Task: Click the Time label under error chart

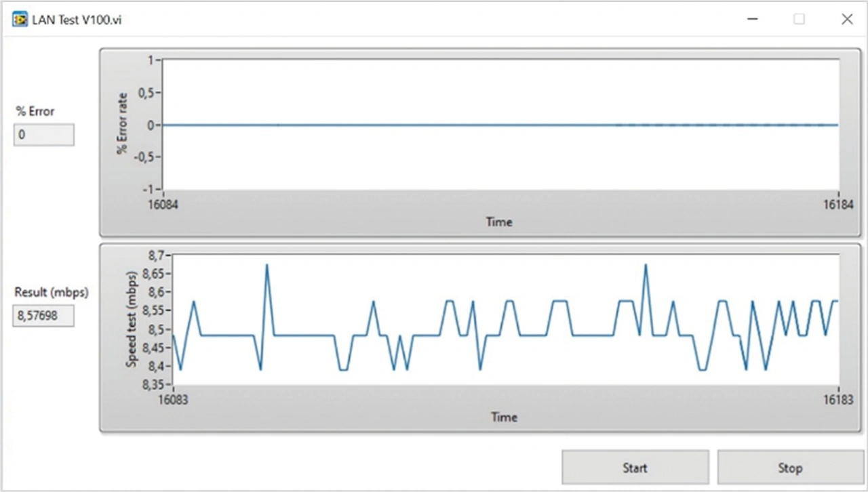Action: (x=499, y=222)
